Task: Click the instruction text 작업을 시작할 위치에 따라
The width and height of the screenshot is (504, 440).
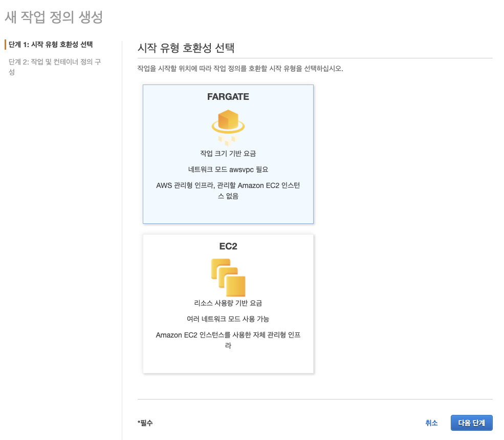Action: point(240,69)
